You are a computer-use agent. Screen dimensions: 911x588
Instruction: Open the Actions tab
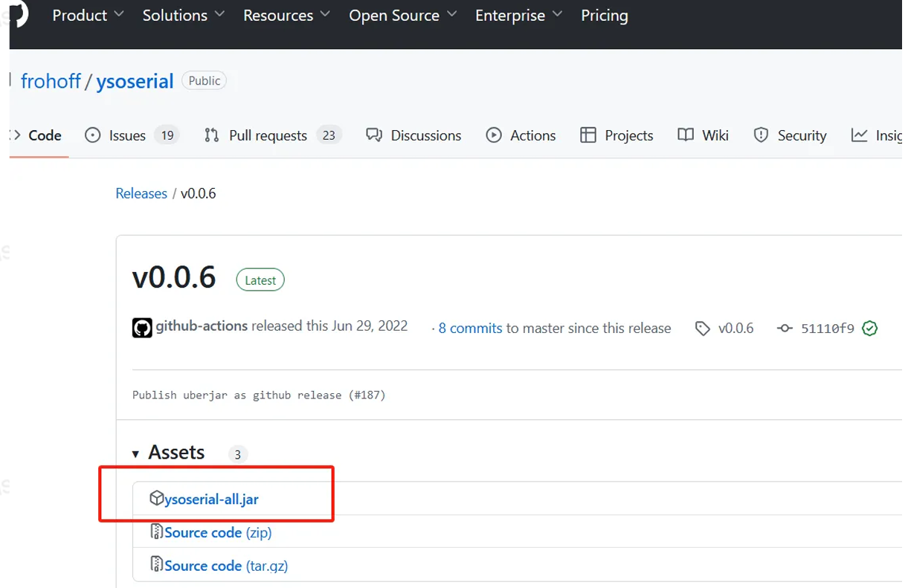pos(521,135)
